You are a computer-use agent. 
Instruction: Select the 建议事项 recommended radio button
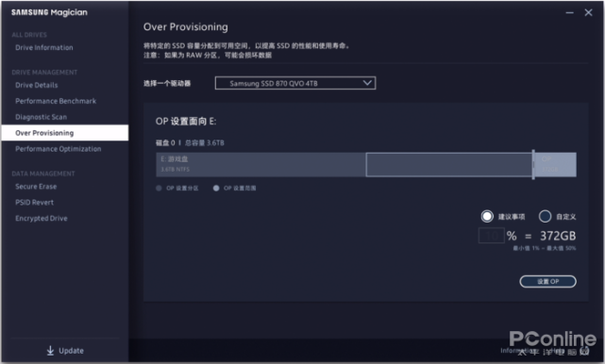coord(487,216)
